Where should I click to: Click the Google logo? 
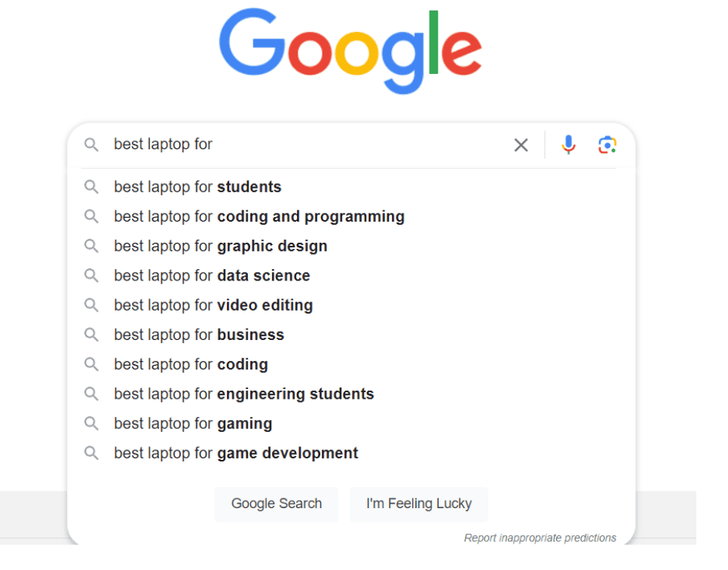tap(350, 51)
